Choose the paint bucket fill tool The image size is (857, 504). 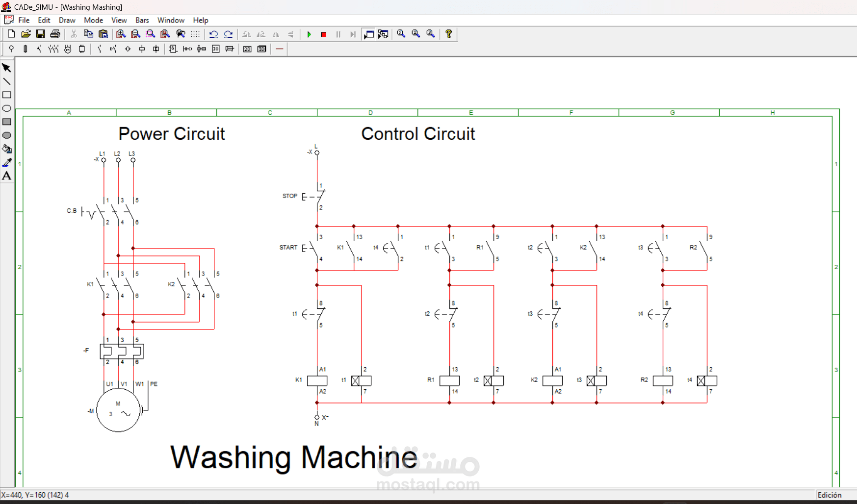point(7,149)
